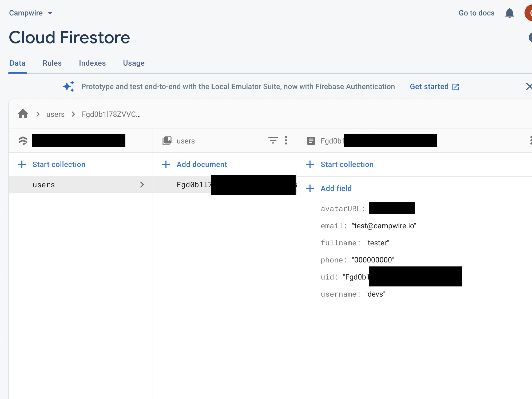This screenshot has height=399, width=532.
Task: Click the database root icon
Action: [23, 141]
